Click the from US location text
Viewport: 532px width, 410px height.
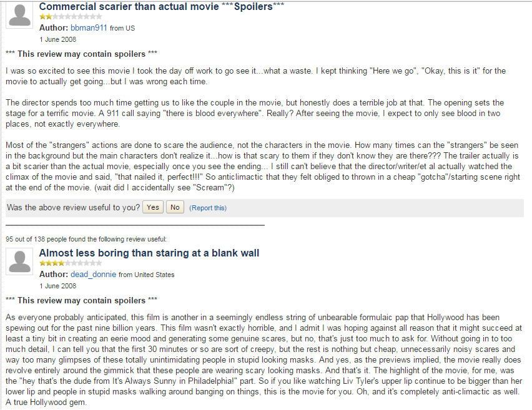pos(122,28)
